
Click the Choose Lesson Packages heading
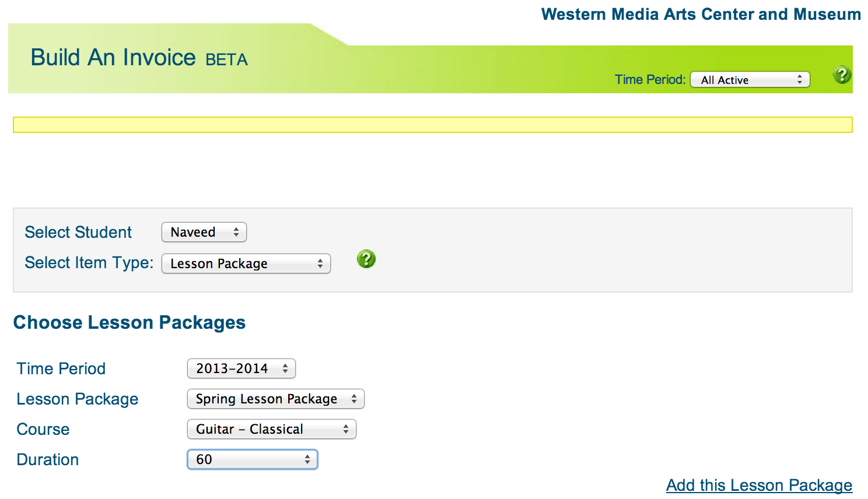[x=129, y=322]
